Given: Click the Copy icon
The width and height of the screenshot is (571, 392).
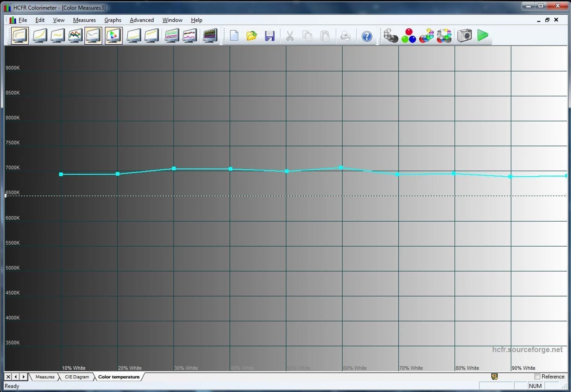Looking at the screenshot, I should [307, 36].
